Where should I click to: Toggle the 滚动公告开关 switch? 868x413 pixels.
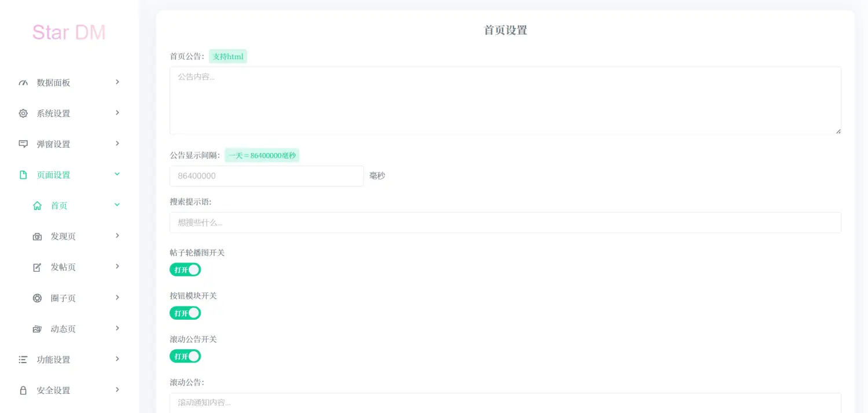coord(185,356)
